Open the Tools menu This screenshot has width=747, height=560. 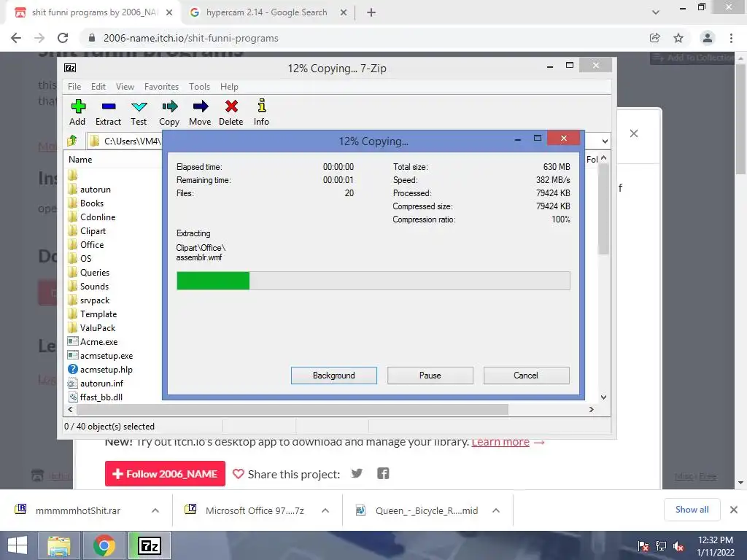(x=199, y=87)
